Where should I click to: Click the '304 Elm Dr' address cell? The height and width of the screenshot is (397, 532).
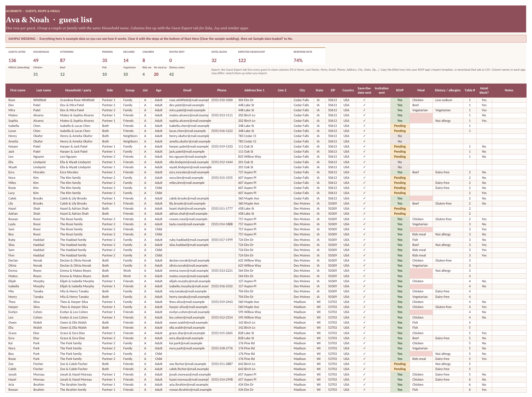coord(254,100)
